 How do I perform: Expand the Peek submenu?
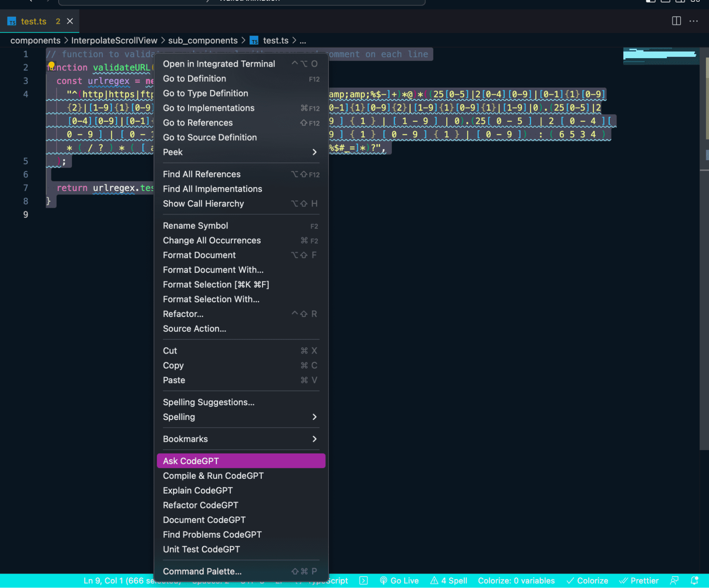click(241, 152)
